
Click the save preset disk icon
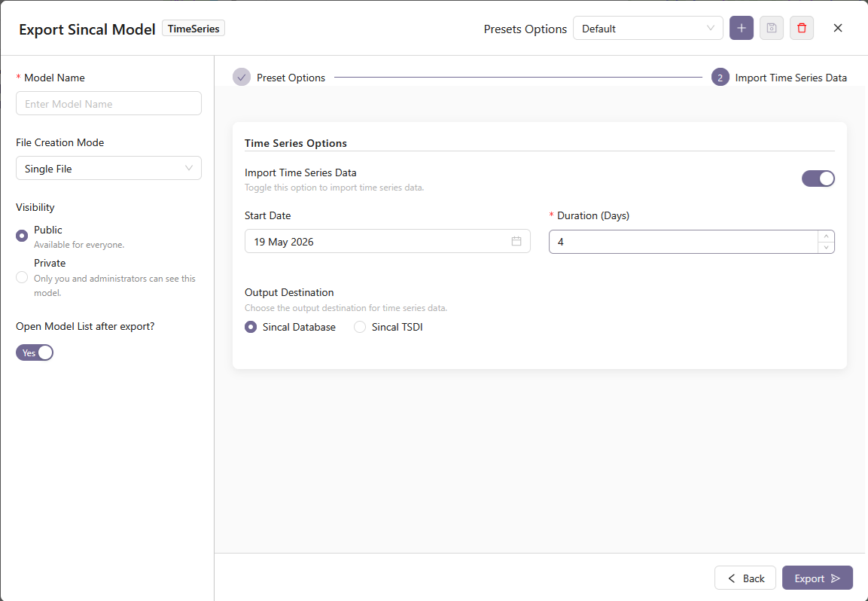point(771,29)
